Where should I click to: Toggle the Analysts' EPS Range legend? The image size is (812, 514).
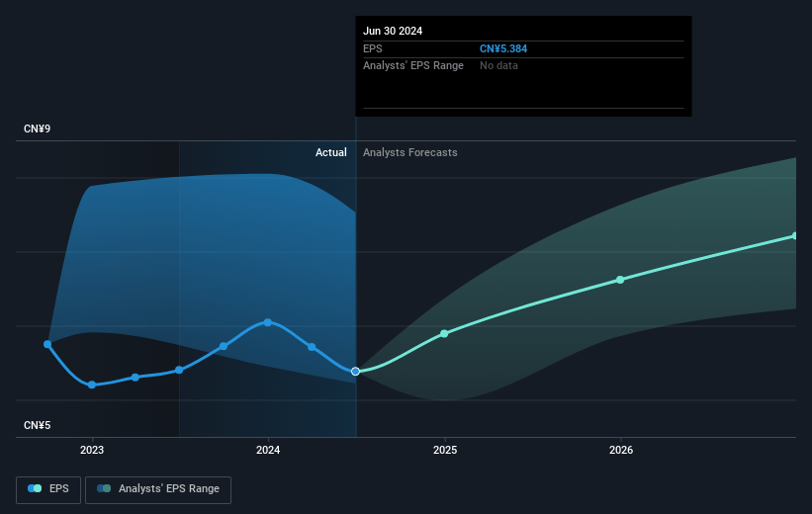(158, 489)
